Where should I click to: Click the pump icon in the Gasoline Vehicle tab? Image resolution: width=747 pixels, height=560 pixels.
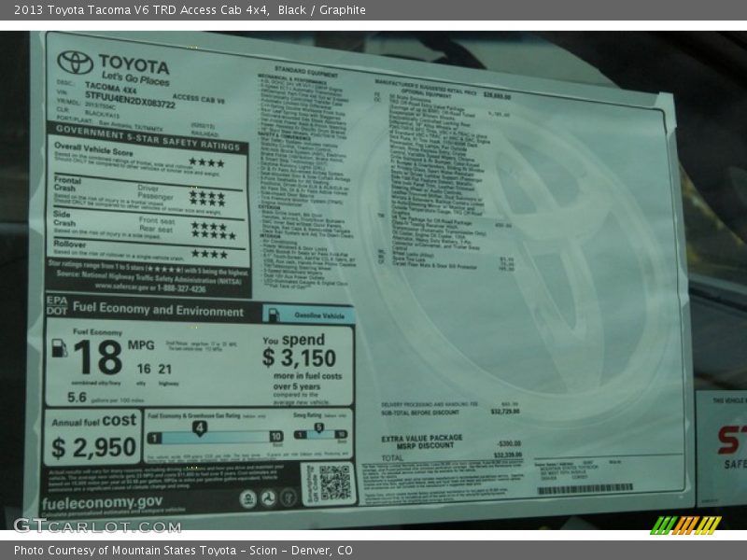pos(274,315)
